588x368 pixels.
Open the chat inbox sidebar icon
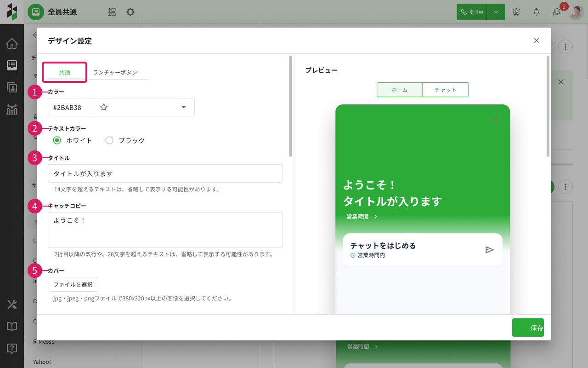tap(12, 65)
